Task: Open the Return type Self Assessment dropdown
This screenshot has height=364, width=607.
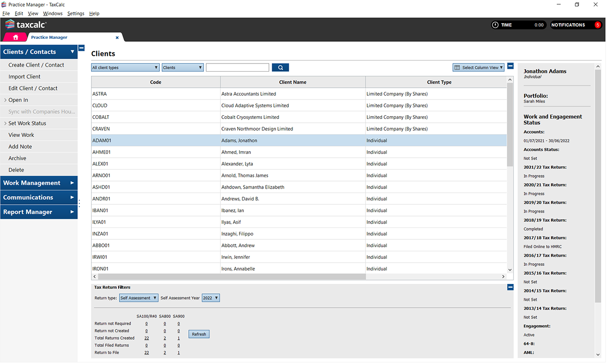Action: [138, 298]
